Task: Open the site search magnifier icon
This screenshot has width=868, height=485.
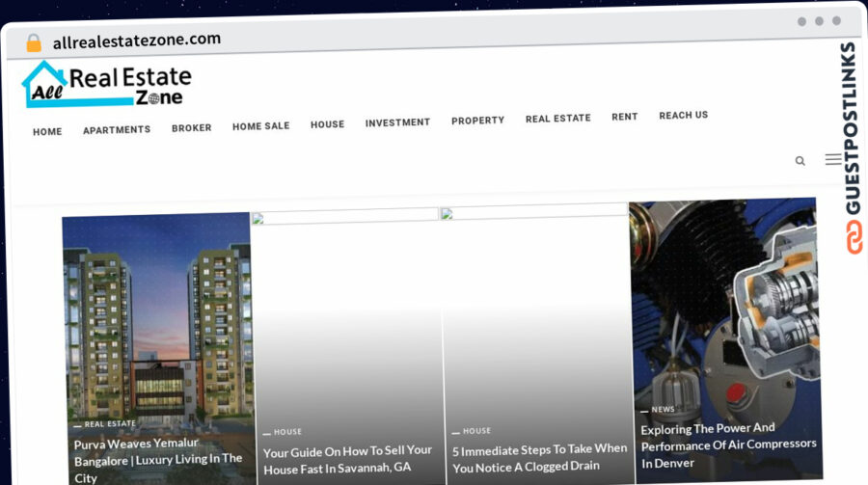Action: click(800, 161)
